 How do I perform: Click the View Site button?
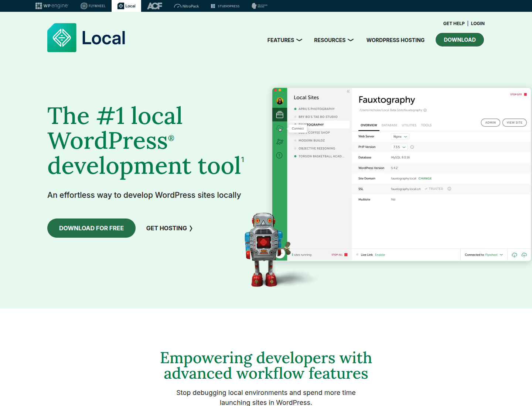(x=515, y=123)
